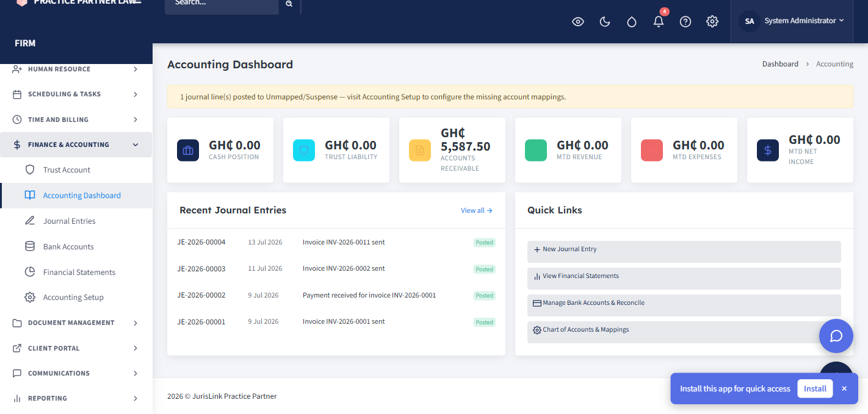Click Posted badge for JE-2026-00004
The width and height of the screenshot is (868, 414).
coord(485,243)
